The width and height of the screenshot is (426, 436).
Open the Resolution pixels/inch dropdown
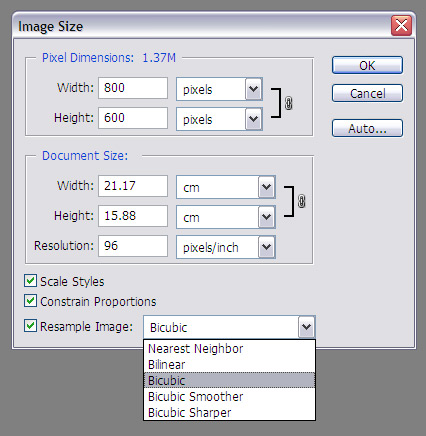(x=226, y=247)
